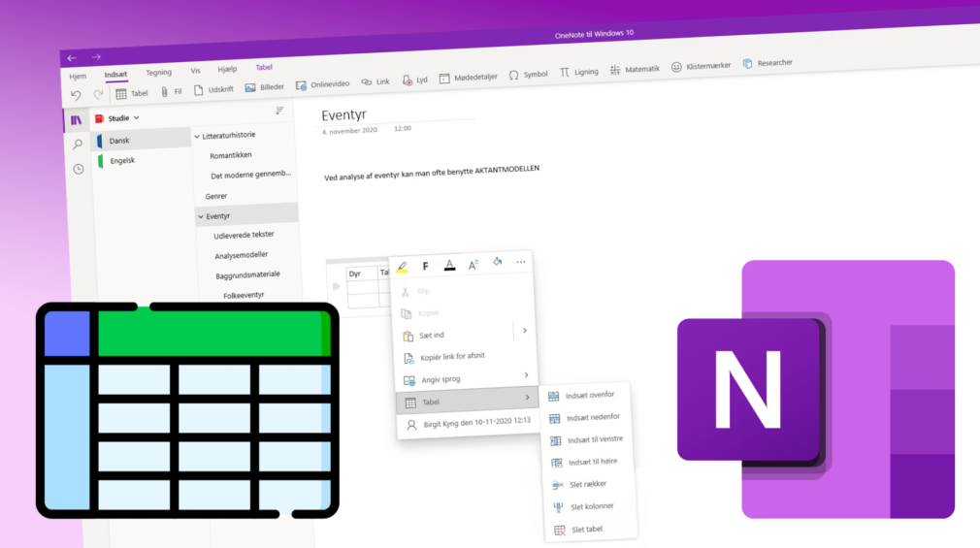Choose Angiv sprog from context menu
This screenshot has height=548, width=980.
[441, 379]
